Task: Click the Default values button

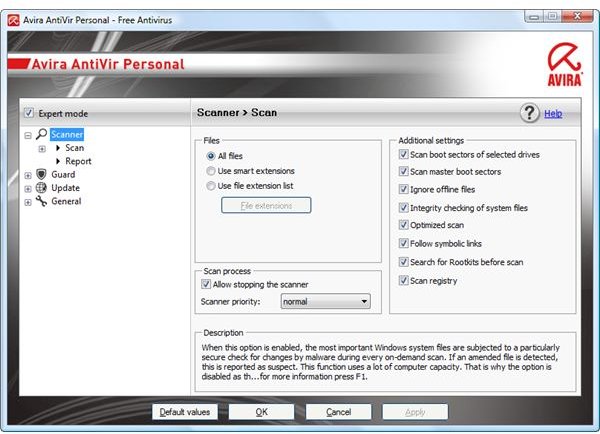Action: tap(185, 412)
